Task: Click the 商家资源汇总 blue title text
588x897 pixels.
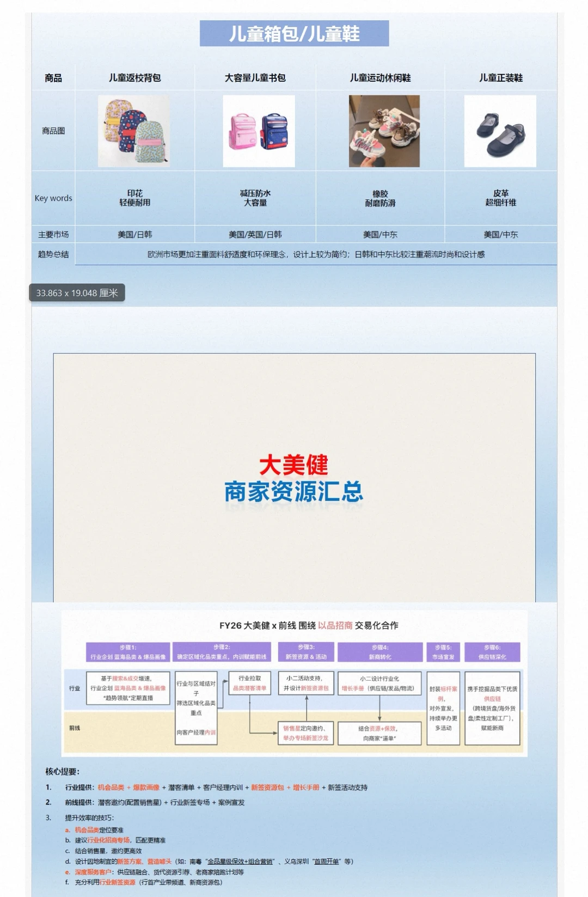Action: (x=294, y=491)
